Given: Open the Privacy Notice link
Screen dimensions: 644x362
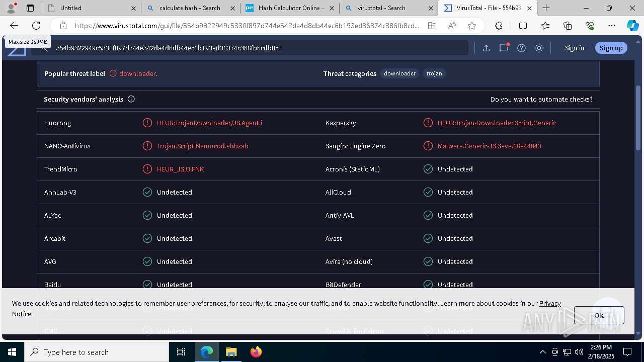Looking at the screenshot, I should click(550, 303).
